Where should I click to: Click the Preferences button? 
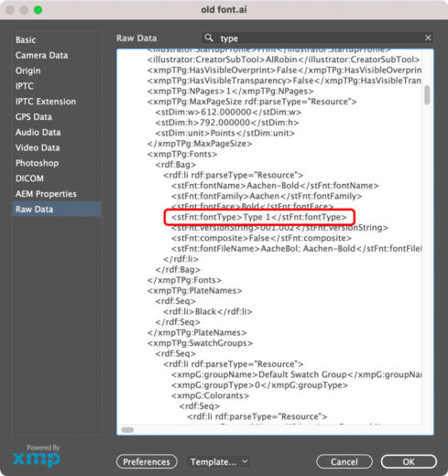(147, 461)
